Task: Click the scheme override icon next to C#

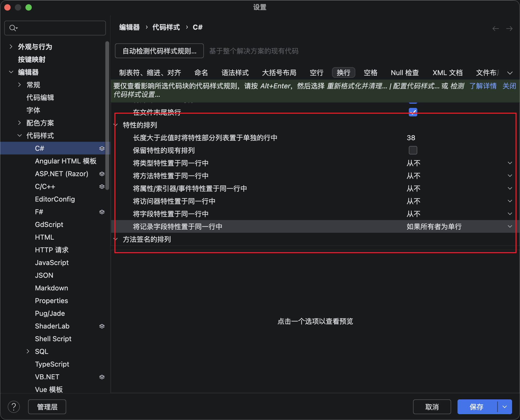Action: (x=102, y=148)
